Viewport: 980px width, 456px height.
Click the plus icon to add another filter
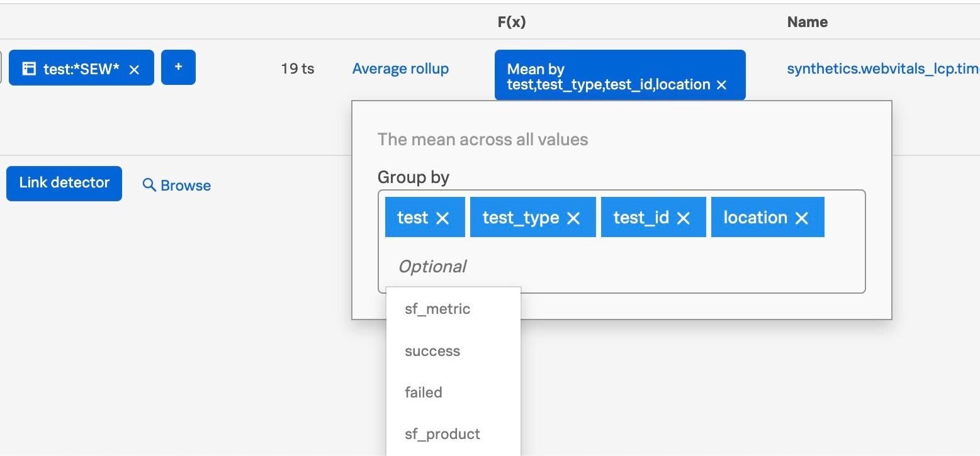tap(178, 67)
